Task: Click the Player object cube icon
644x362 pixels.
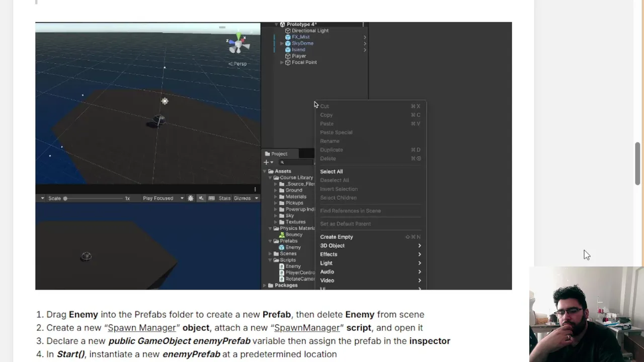Action: tap(288, 56)
